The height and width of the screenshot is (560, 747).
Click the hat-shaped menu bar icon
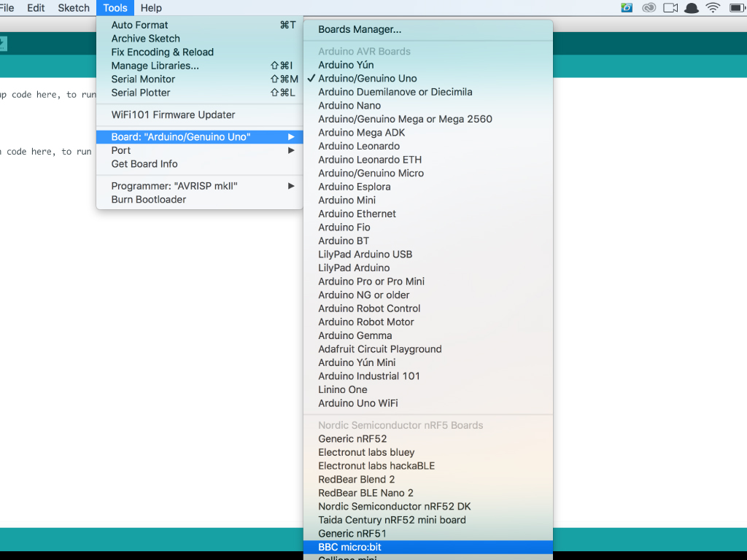[x=692, y=7]
